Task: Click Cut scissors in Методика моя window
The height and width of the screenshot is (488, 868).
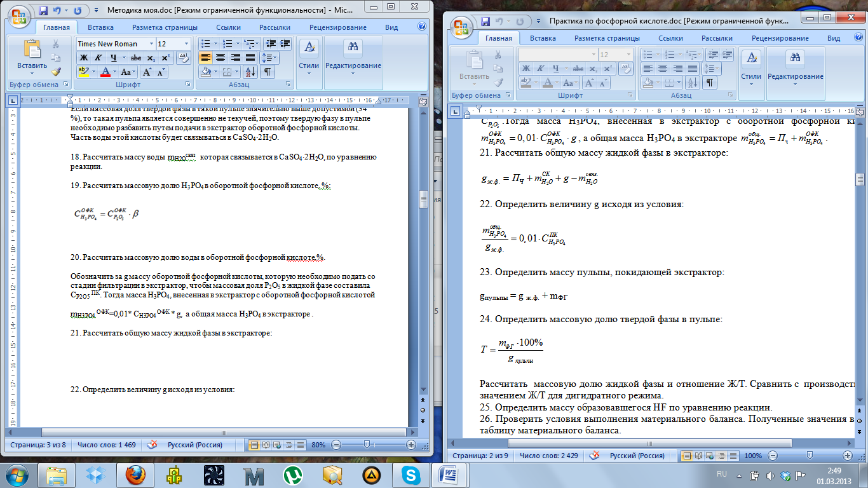Action: click(x=55, y=44)
